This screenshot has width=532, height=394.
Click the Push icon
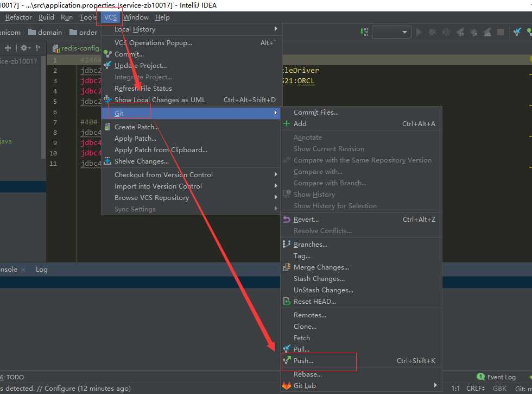[x=287, y=360]
